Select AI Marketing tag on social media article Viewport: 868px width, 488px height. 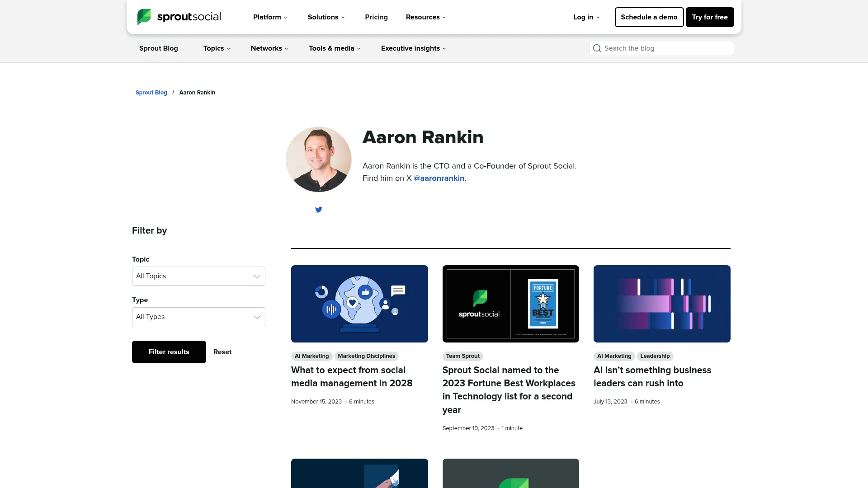coord(312,356)
